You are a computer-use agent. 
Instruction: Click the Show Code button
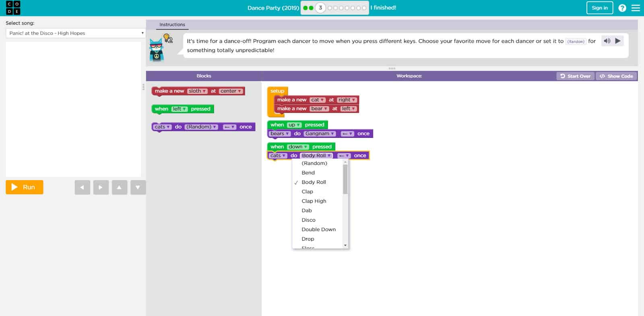pyautogui.click(x=616, y=76)
